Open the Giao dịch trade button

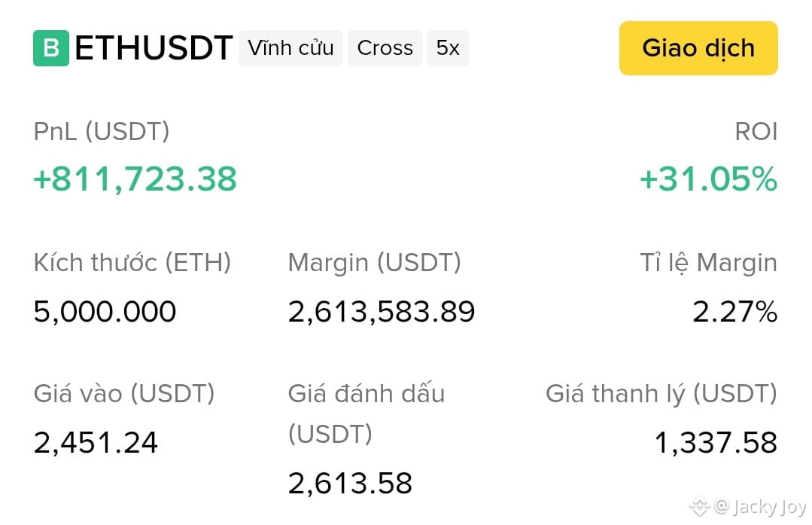(698, 48)
